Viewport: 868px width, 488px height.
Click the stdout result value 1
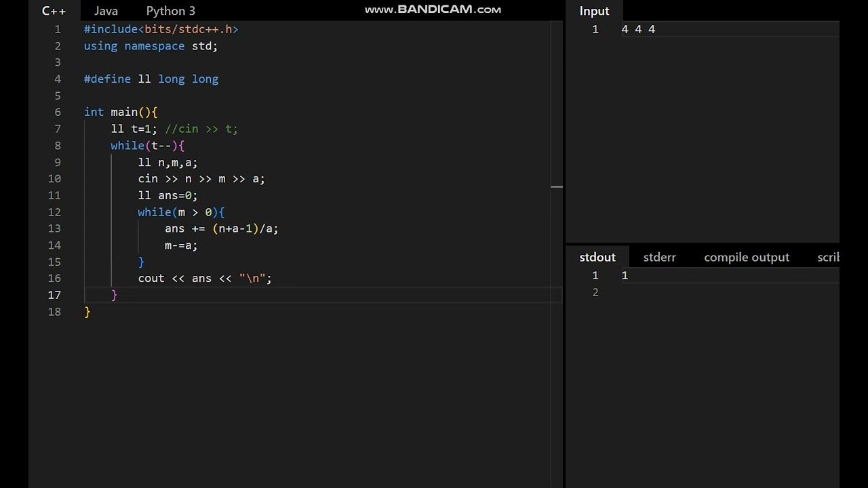[x=625, y=275]
